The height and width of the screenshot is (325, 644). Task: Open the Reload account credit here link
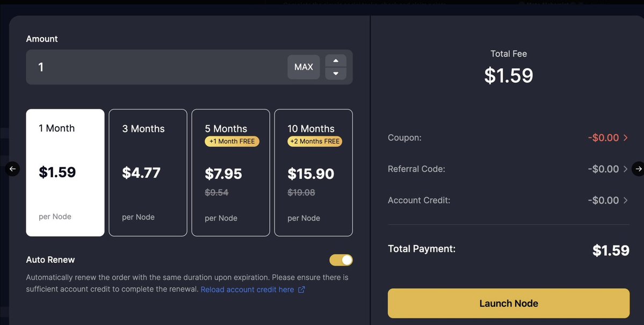(247, 290)
